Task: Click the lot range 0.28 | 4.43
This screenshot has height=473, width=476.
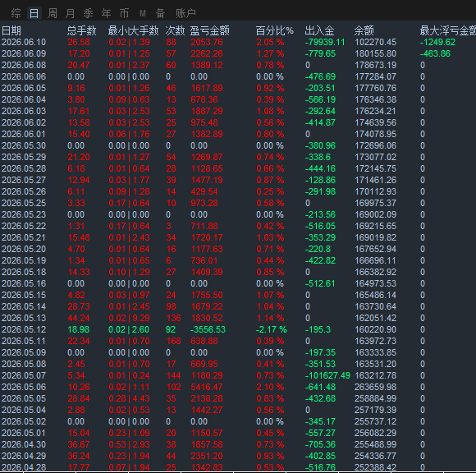Action: click(x=129, y=398)
